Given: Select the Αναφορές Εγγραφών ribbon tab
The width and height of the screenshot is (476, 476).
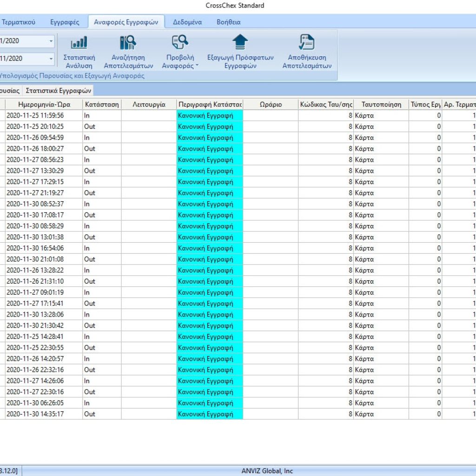Looking at the screenshot, I should [x=126, y=22].
